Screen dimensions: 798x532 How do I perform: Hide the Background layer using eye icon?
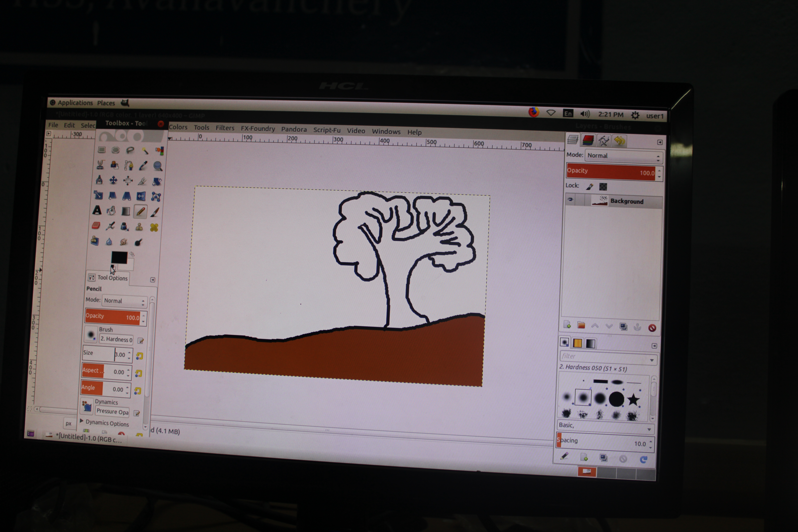coord(570,199)
